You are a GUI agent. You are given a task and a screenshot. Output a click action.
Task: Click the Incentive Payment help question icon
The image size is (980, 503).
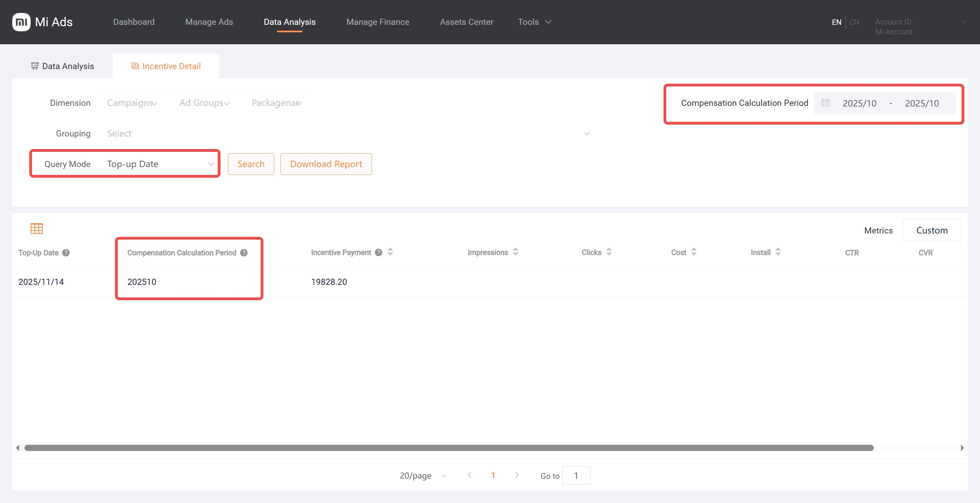pos(378,252)
